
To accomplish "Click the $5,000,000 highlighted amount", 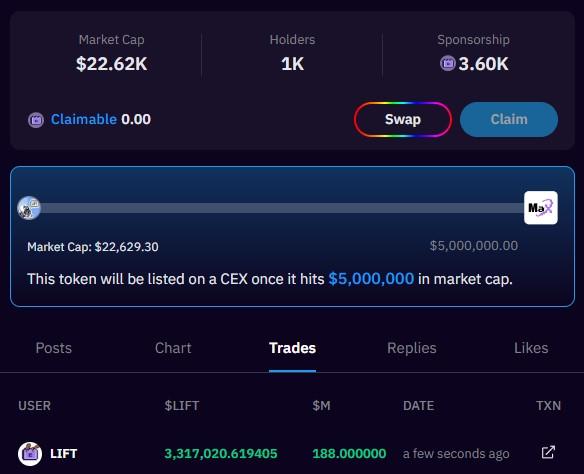I will point(371,279).
